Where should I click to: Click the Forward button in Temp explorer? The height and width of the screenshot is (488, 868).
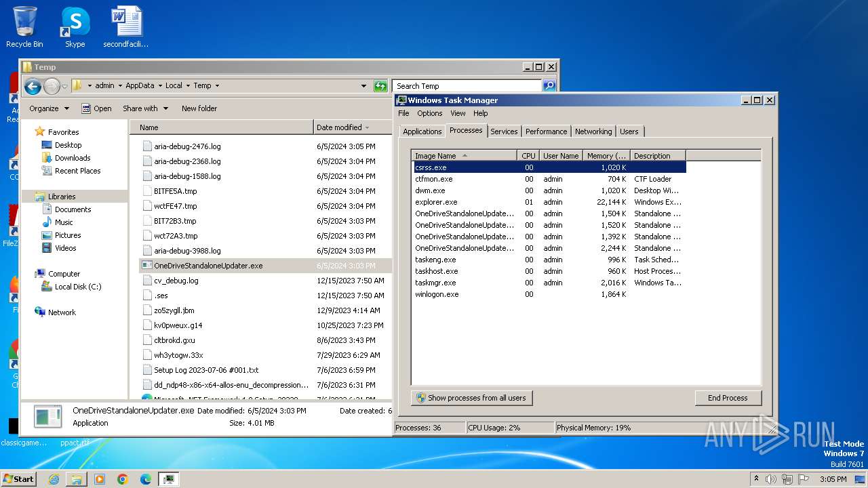[52, 86]
